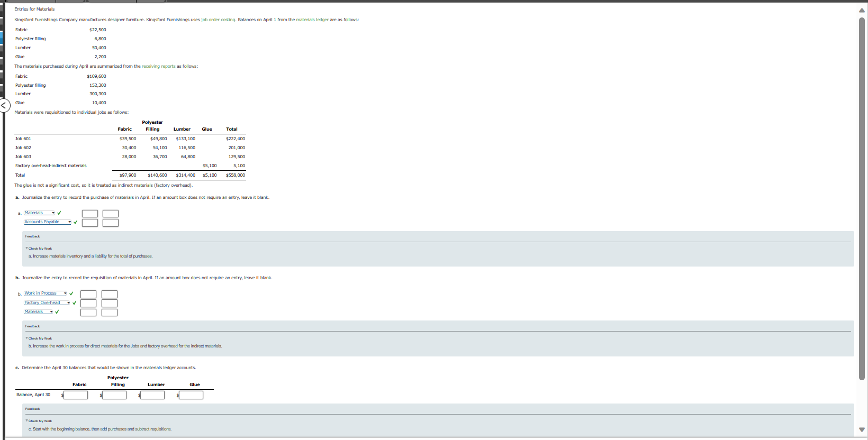Open the Materials dropdown in part b

click(x=39, y=312)
